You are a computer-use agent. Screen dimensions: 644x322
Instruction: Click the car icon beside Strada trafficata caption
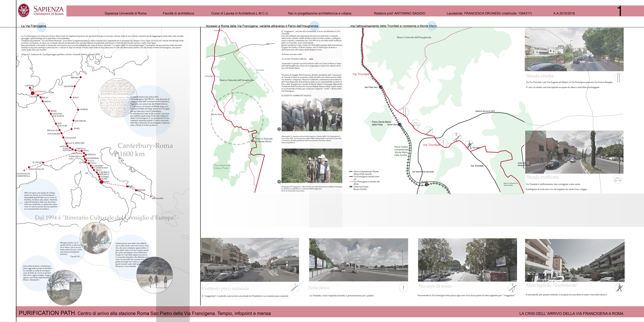coord(617,179)
